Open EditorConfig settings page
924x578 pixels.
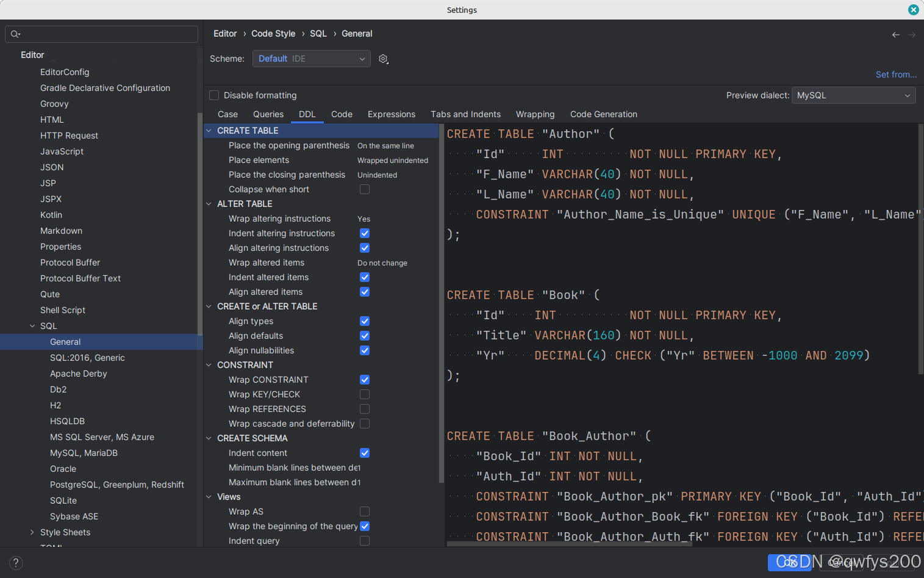(x=65, y=72)
